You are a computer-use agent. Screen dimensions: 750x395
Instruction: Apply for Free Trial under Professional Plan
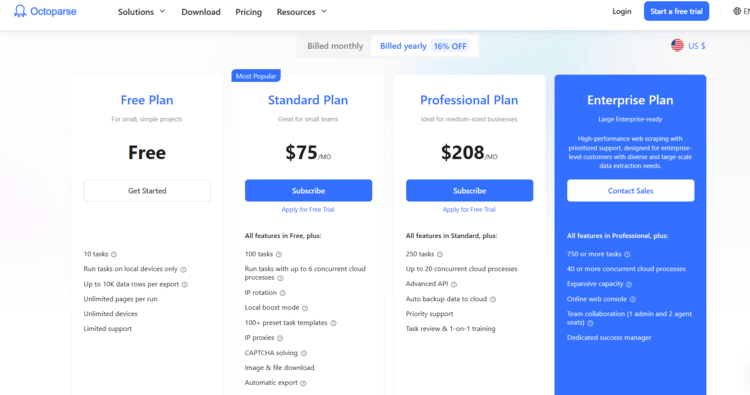(x=469, y=209)
